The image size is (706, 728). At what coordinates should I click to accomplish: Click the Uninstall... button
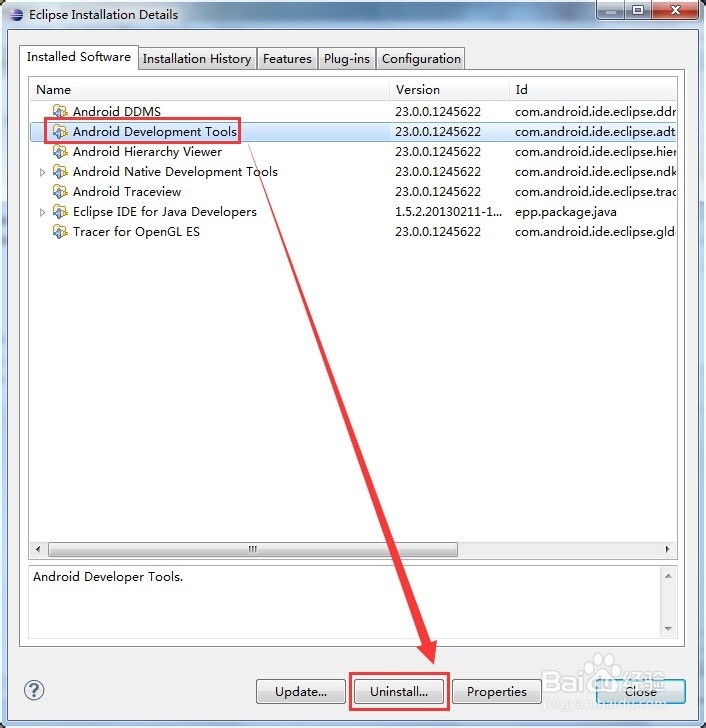(x=399, y=691)
